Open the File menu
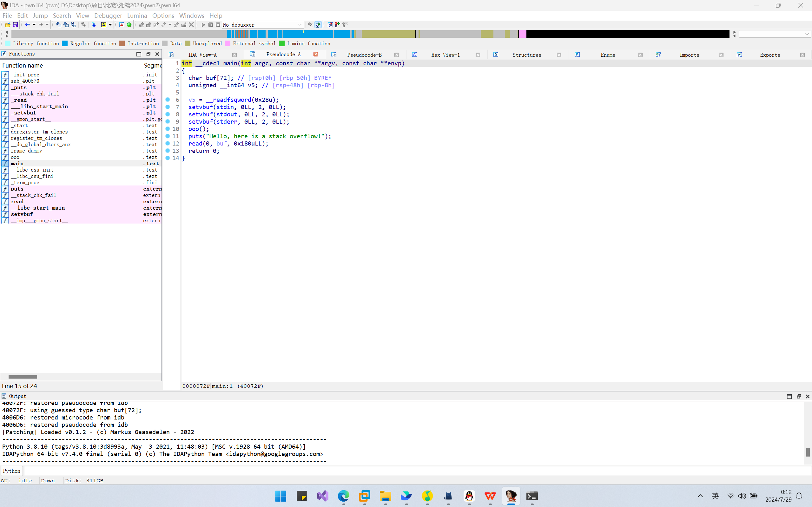The image size is (812, 507). pyautogui.click(x=7, y=16)
